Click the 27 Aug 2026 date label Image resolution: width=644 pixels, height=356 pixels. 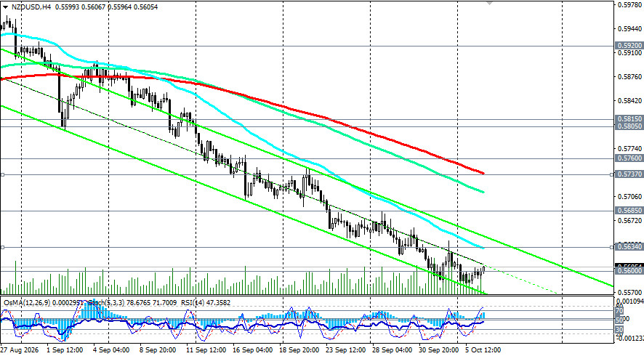click(20, 350)
